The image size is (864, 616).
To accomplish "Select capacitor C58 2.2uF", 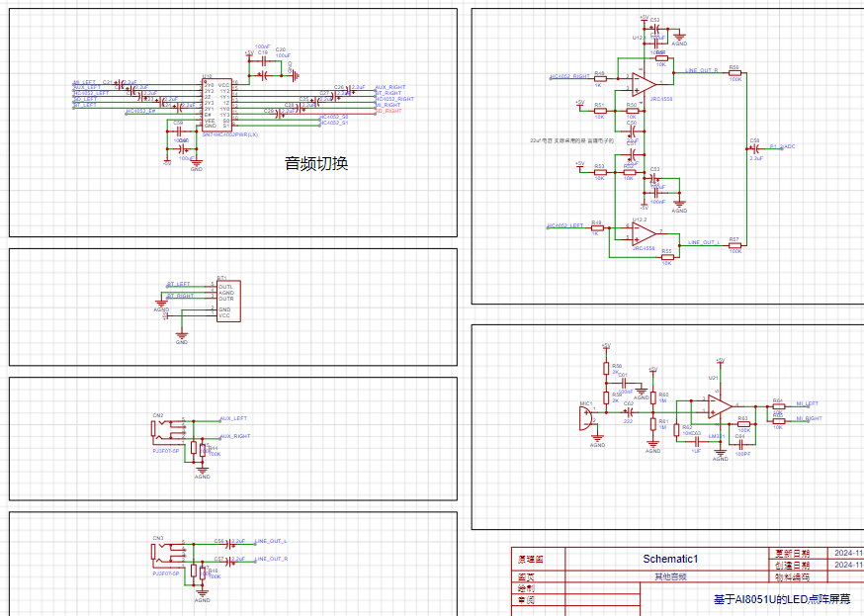I will coord(754,148).
